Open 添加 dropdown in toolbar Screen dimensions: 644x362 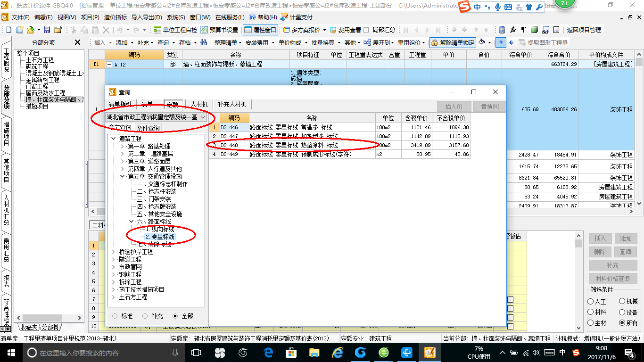point(124,42)
